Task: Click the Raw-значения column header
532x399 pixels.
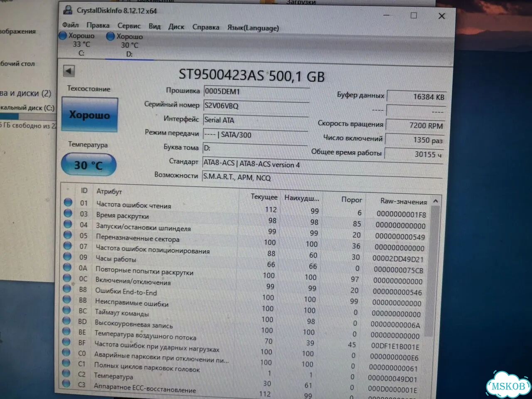Action: coord(404,201)
